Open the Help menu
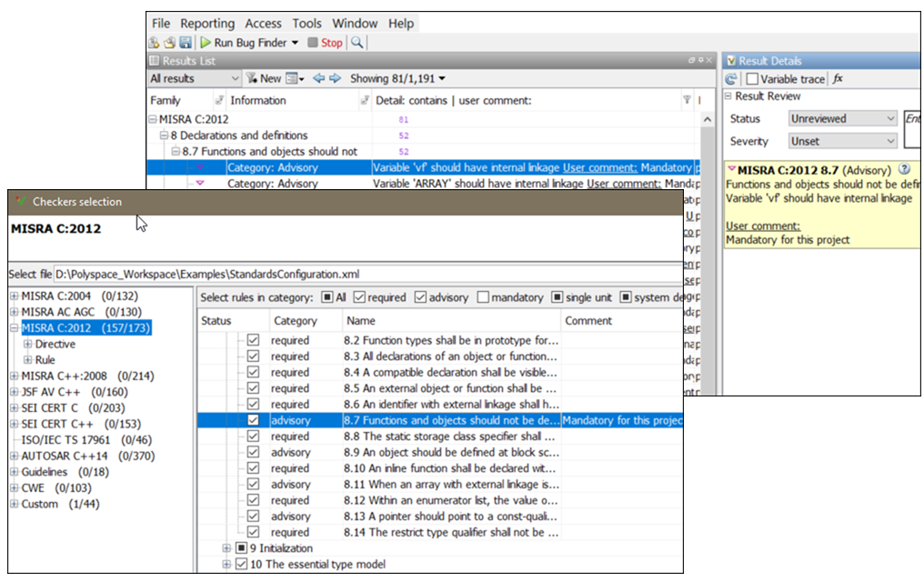 coord(401,24)
